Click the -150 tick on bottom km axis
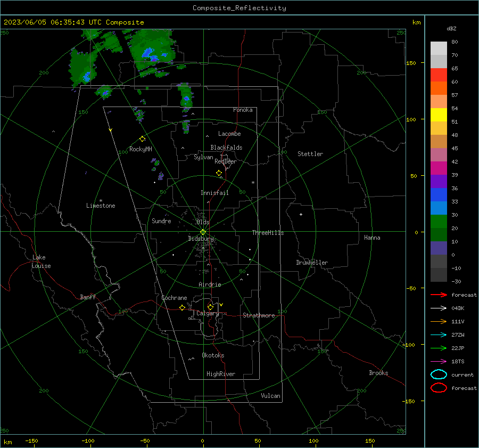 tap(32, 441)
